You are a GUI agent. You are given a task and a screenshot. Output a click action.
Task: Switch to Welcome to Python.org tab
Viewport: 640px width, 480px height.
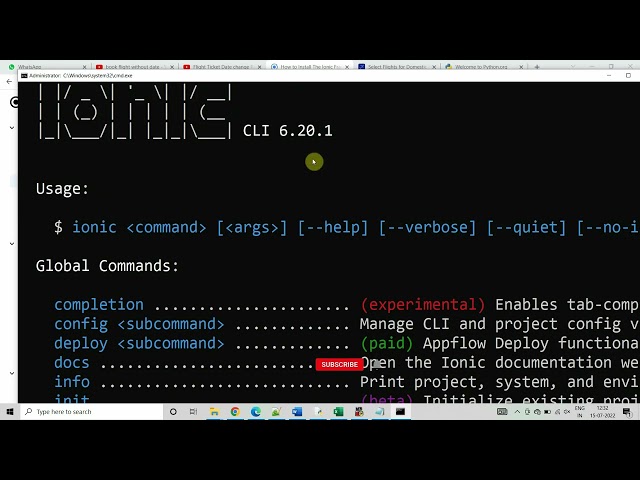point(482,67)
